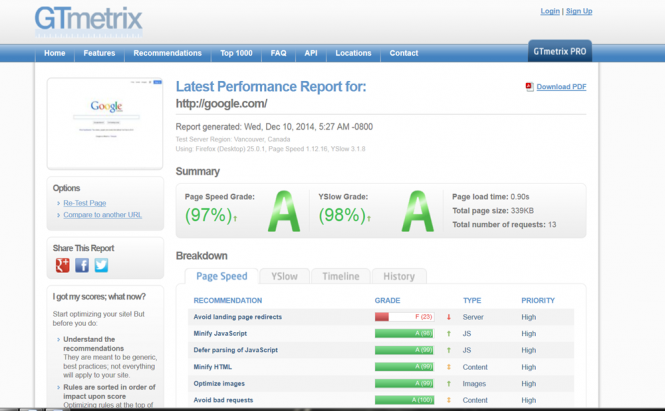Click the A (99) bar in Minify HTML row

tap(404, 367)
